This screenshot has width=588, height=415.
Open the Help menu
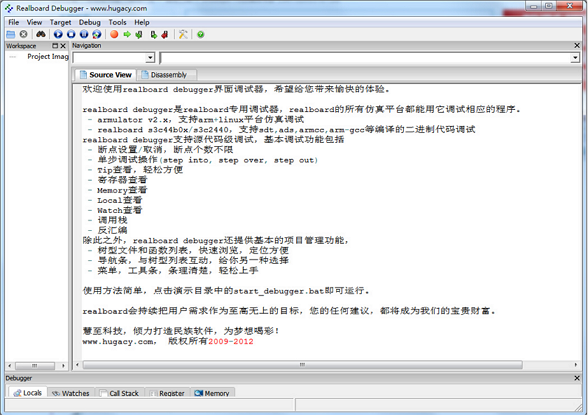pos(142,22)
